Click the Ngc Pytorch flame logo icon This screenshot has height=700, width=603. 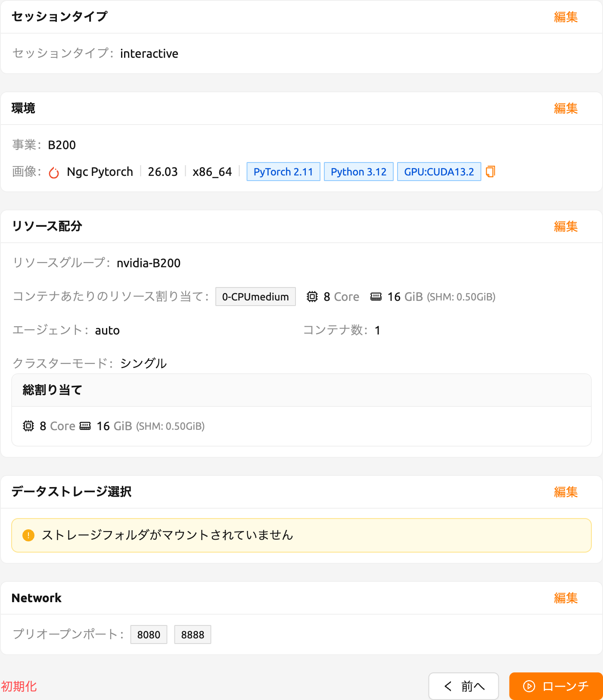54,172
